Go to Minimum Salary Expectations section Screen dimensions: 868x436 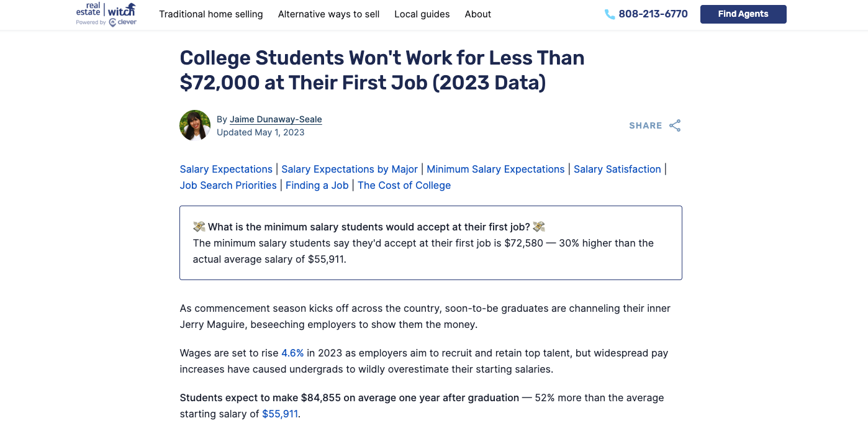tap(495, 169)
